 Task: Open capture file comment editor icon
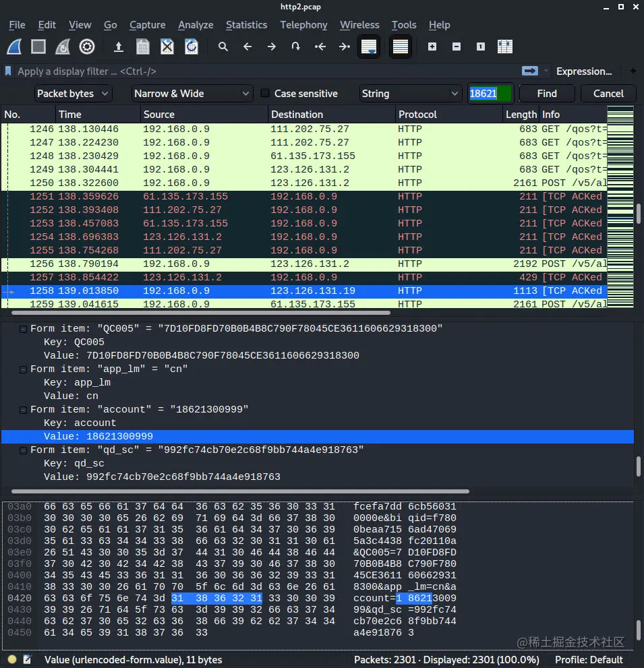click(27, 659)
